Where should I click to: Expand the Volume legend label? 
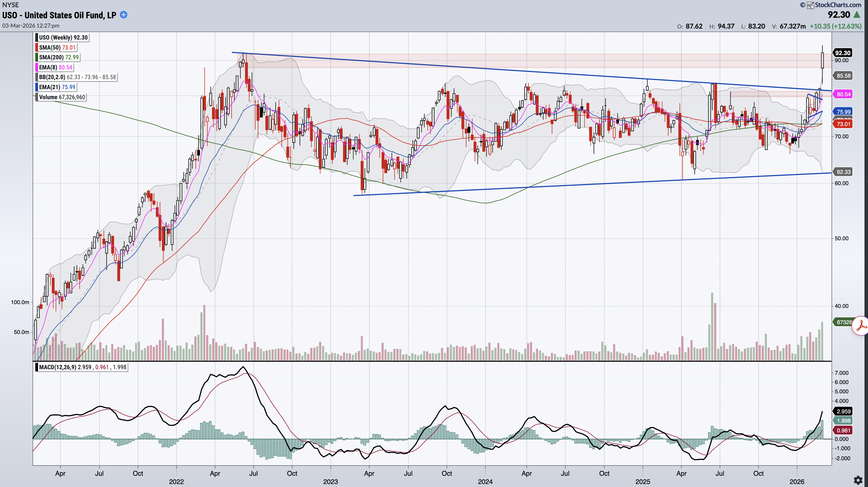[x=62, y=97]
